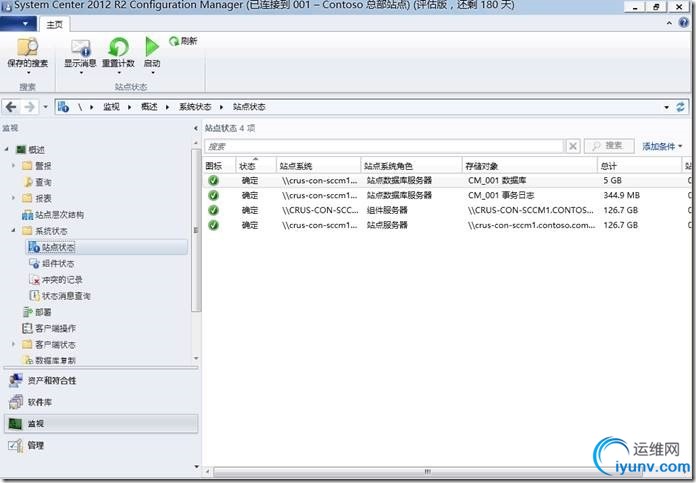Switch to 管理 administration workspace
This screenshot has width=696, height=483.
[101, 445]
